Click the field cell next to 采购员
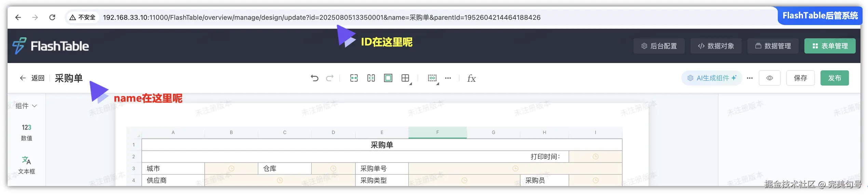 pos(595,180)
